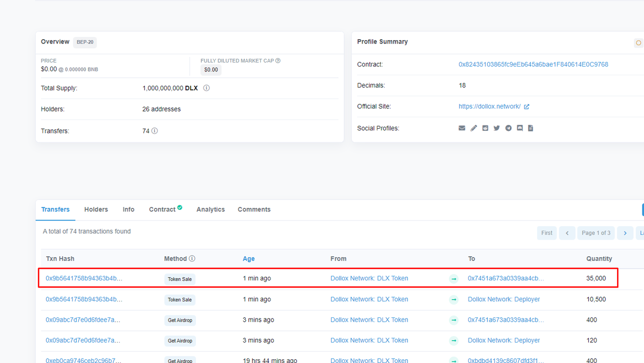Image resolution: width=644 pixels, height=363 pixels.
Task: Open the Telegram social profile icon
Action: 508,128
